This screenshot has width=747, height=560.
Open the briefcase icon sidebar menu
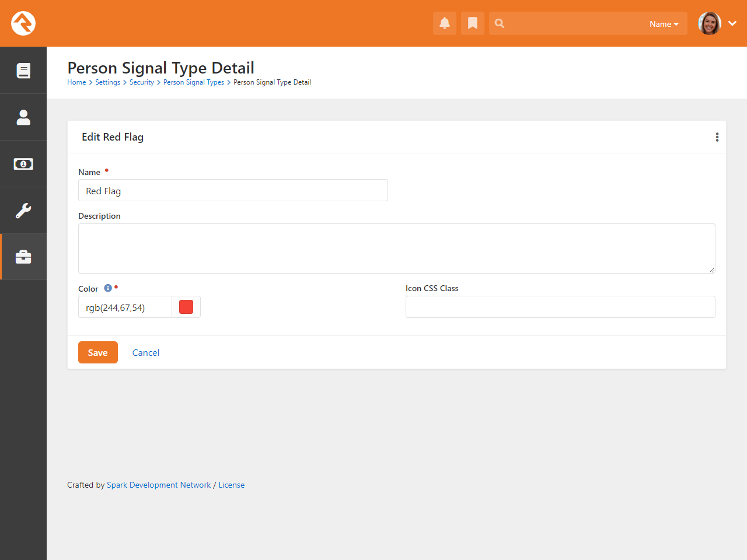click(x=23, y=257)
